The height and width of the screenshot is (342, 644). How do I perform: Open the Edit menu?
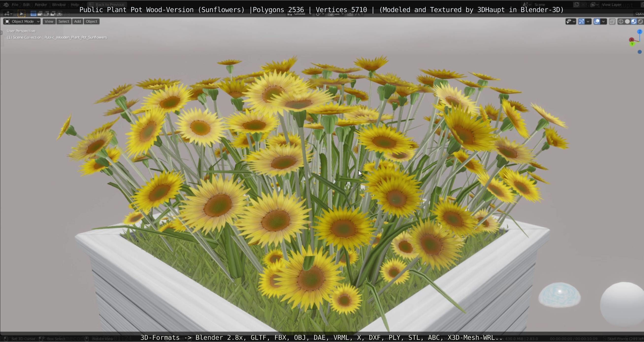click(x=27, y=4)
